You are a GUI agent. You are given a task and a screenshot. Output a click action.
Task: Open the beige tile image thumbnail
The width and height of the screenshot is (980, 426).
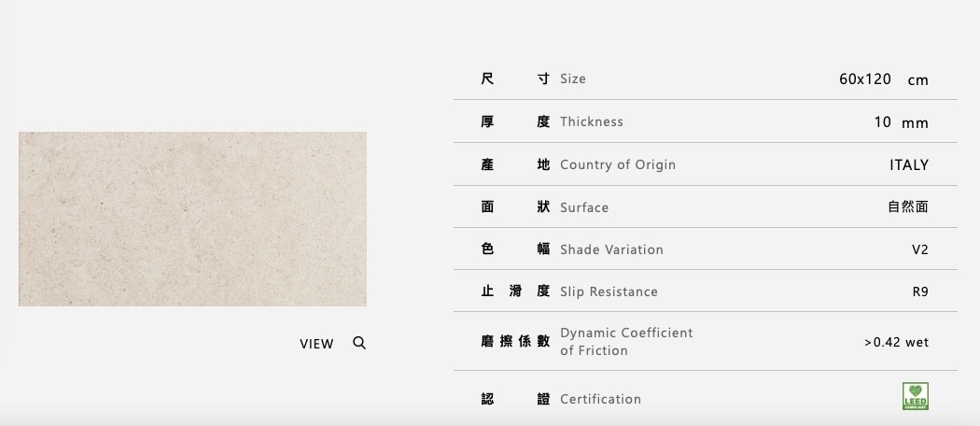click(x=192, y=219)
